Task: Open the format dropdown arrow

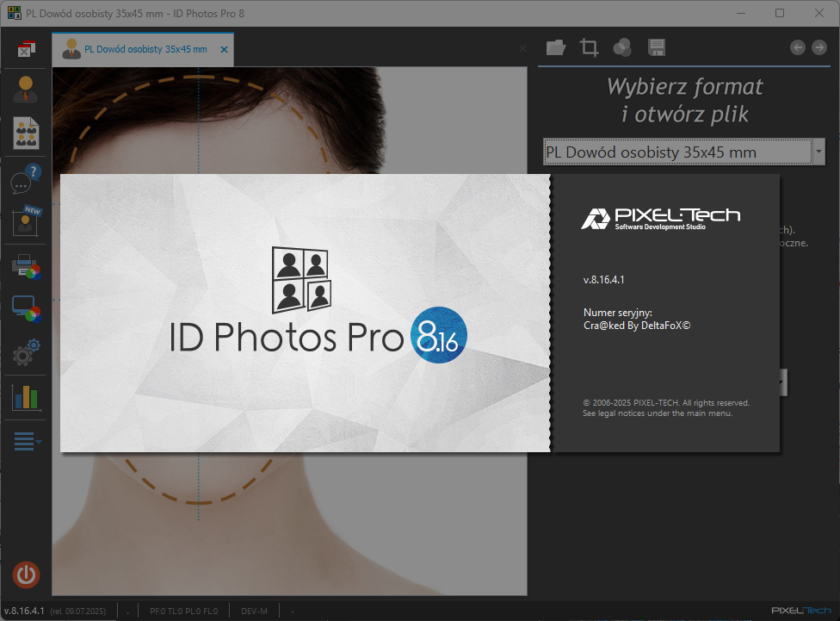Action: click(x=818, y=152)
